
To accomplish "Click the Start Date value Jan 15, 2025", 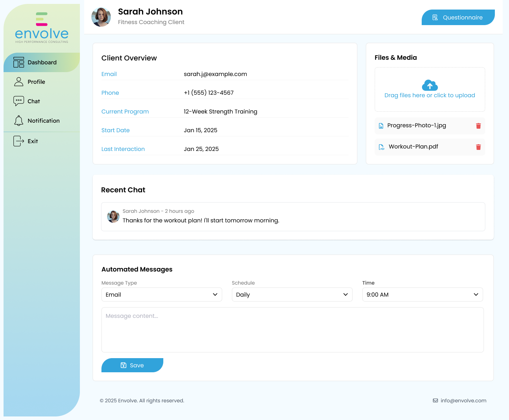I will (200, 130).
